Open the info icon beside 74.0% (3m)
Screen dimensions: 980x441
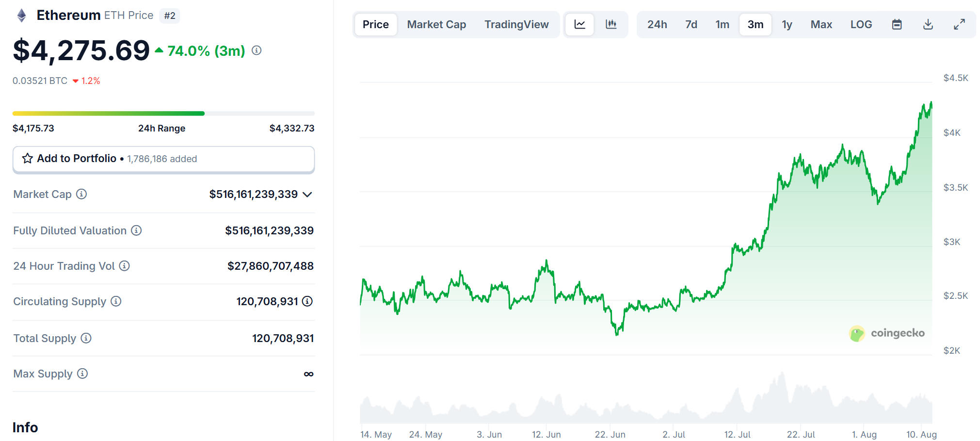[257, 50]
